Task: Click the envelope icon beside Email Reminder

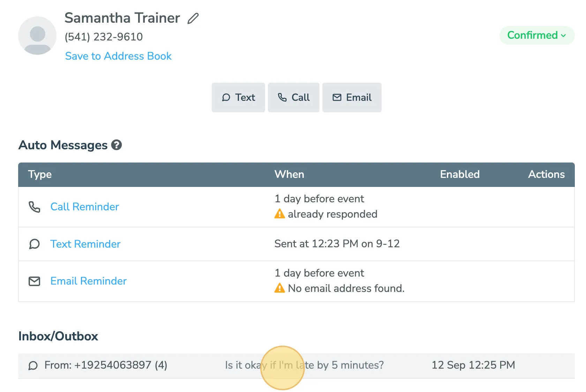Action: [34, 281]
